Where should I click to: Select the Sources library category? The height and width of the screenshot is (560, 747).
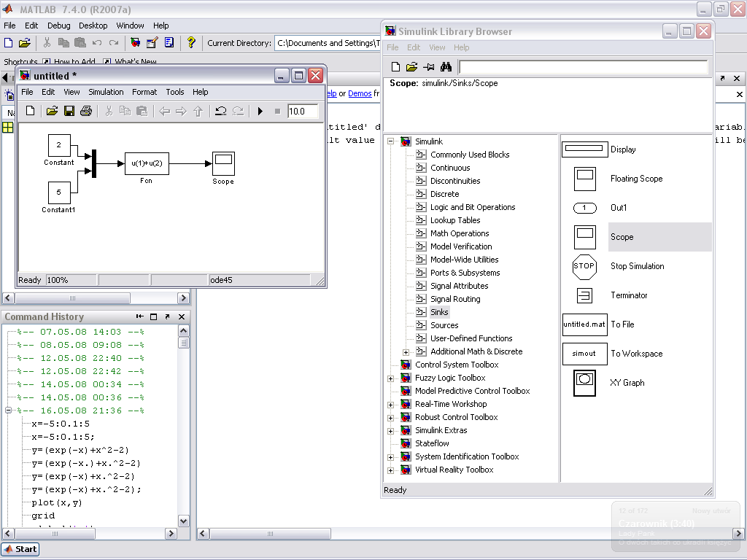pyautogui.click(x=444, y=325)
